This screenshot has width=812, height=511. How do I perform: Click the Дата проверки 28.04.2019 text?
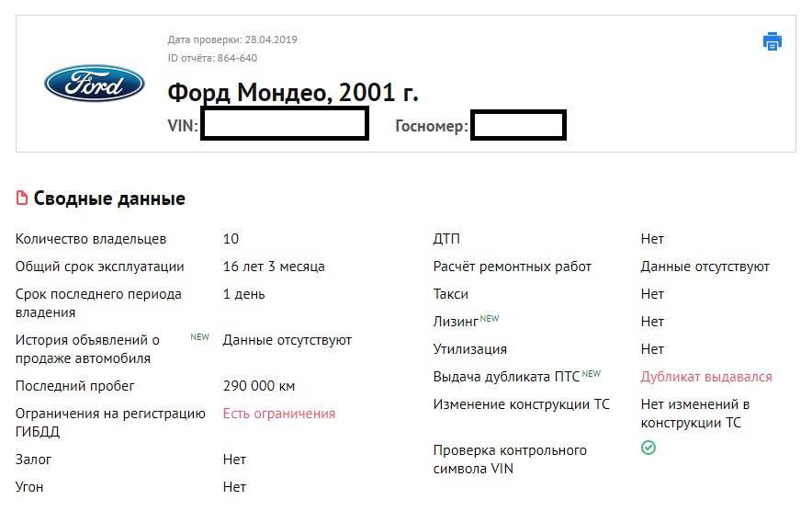click(232, 40)
